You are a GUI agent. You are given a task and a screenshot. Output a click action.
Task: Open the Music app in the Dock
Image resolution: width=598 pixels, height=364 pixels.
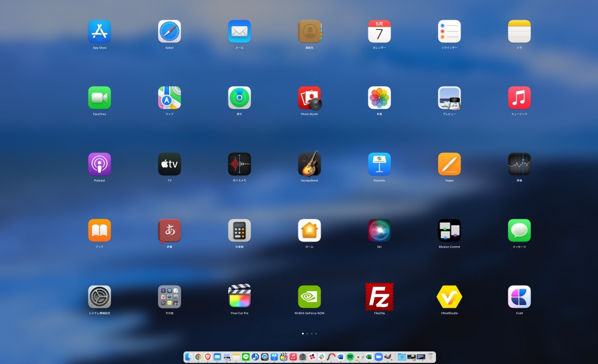coord(293,357)
